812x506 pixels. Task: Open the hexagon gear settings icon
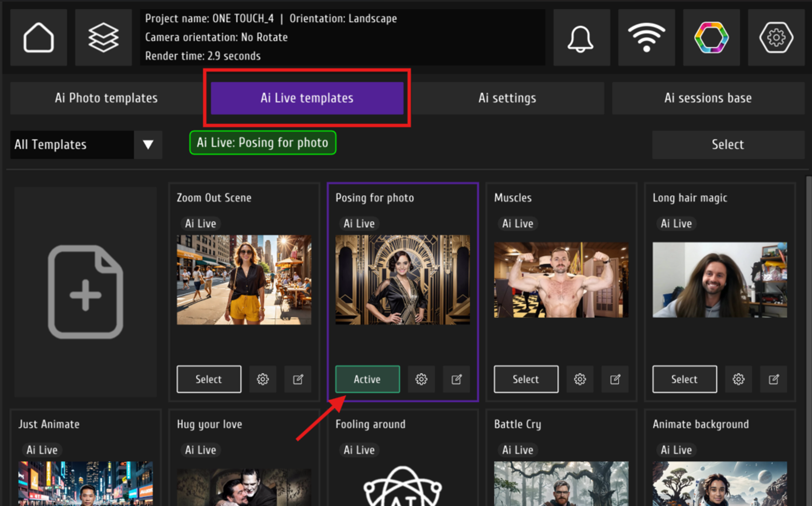[776, 38]
